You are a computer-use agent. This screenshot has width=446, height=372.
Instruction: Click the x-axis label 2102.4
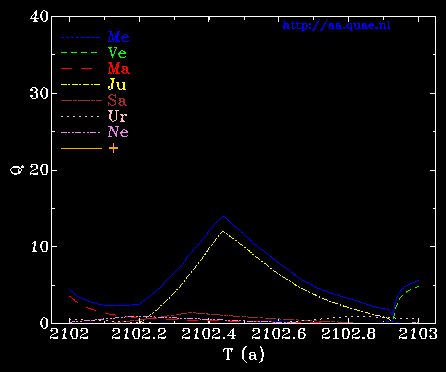(209, 334)
